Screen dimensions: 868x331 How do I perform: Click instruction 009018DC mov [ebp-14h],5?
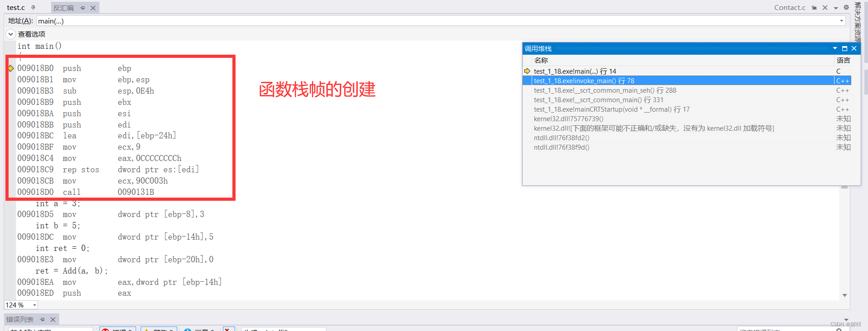(115, 237)
